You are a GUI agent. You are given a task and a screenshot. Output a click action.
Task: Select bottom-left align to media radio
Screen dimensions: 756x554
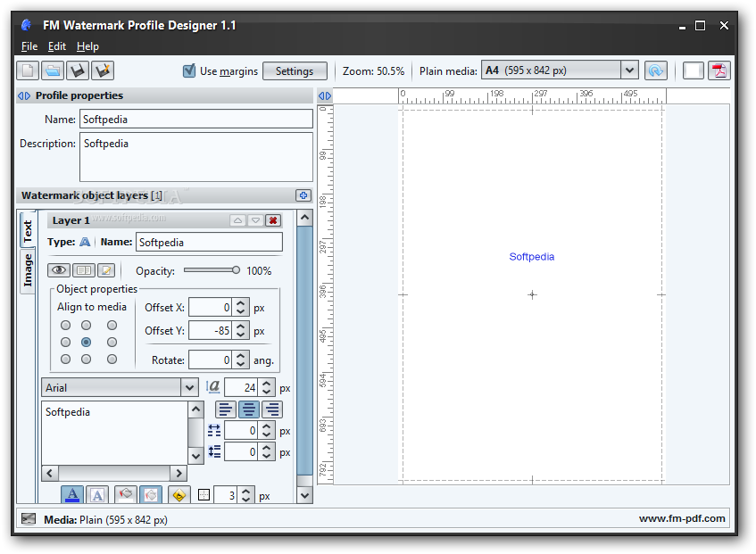pyautogui.click(x=65, y=360)
